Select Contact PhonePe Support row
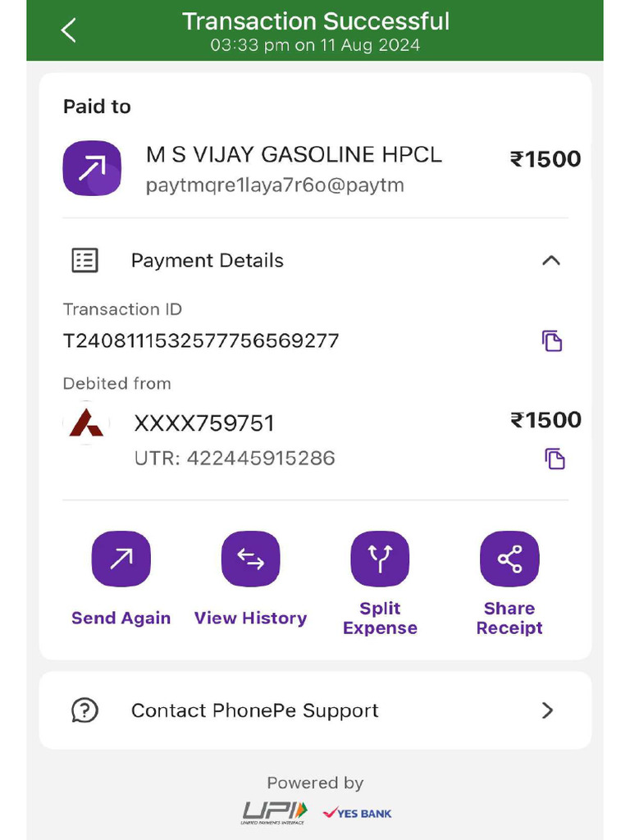 [x=315, y=710]
